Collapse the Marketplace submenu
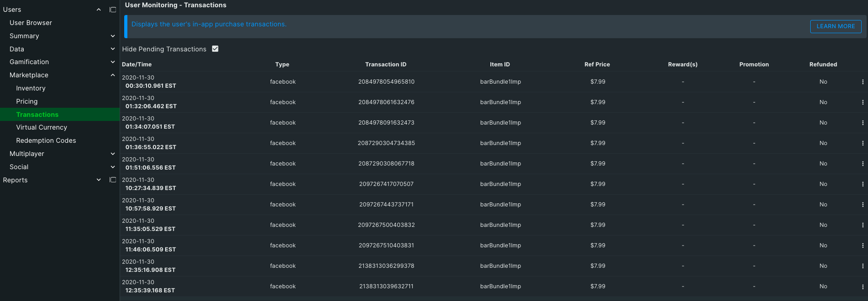 [x=113, y=75]
